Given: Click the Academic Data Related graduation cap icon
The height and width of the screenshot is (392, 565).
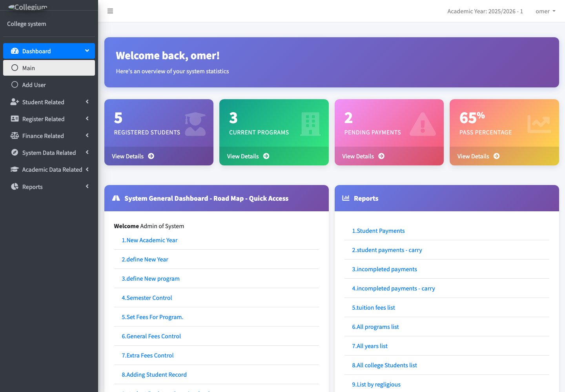Looking at the screenshot, I should click(15, 169).
